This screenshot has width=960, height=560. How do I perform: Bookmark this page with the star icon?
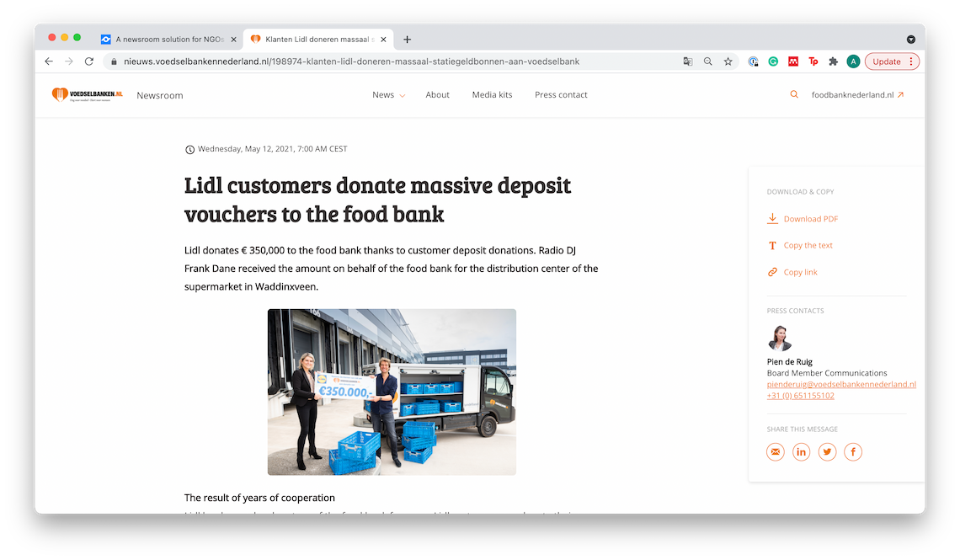728,61
